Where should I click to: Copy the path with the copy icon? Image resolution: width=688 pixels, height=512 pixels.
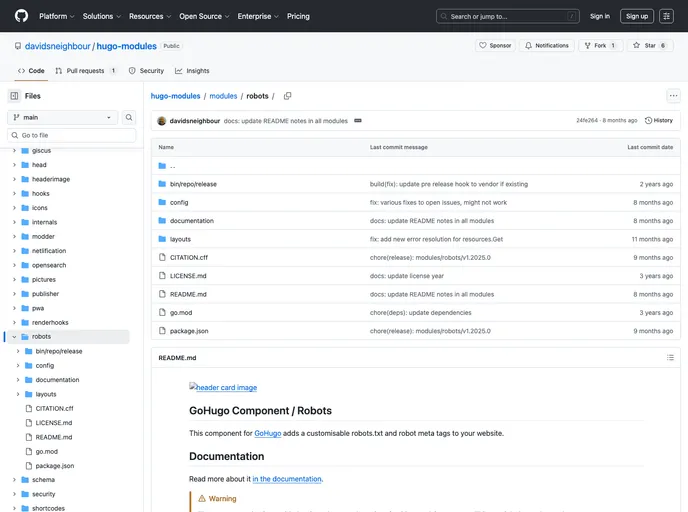[x=287, y=96]
